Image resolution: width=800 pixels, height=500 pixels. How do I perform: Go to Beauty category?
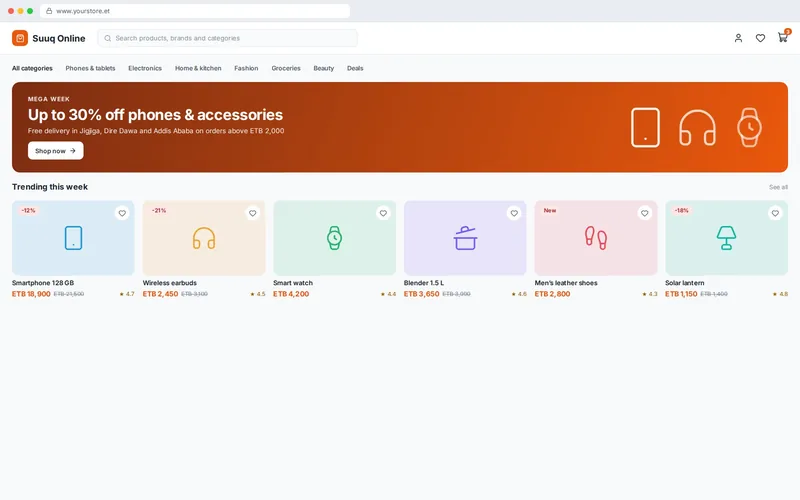click(323, 68)
